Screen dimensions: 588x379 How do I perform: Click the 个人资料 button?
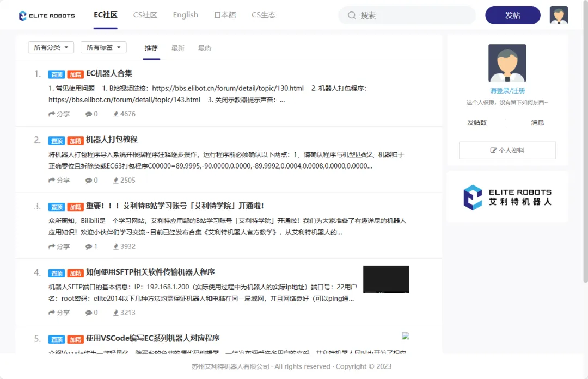[x=507, y=151]
